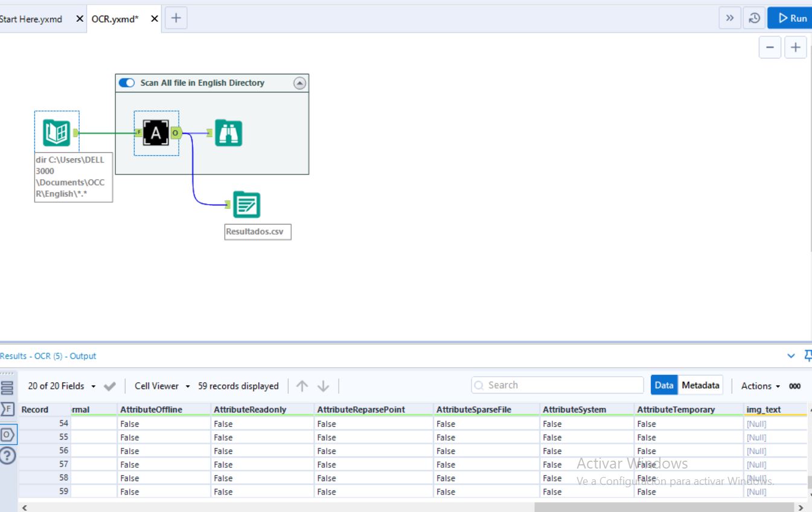This screenshot has height=512, width=812.
Task: Pin the Results window open
Action: pyautogui.click(x=808, y=356)
